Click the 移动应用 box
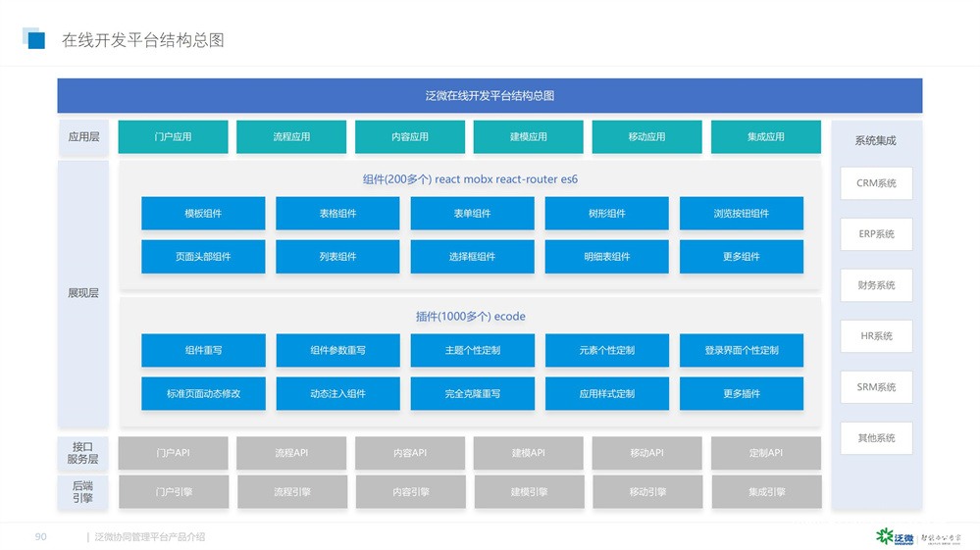980x550 pixels. (x=646, y=136)
